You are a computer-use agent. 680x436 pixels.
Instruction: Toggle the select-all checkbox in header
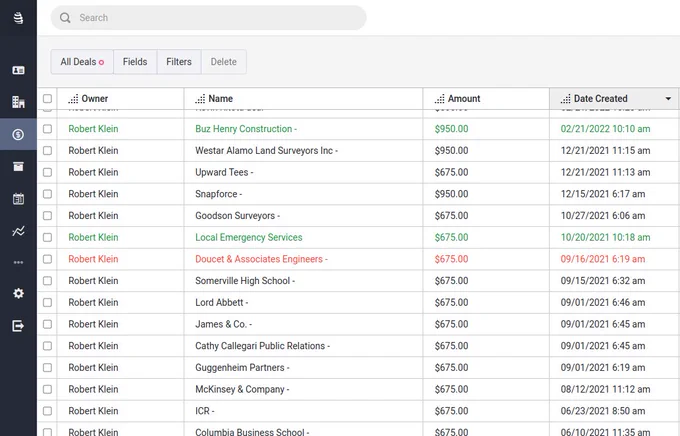(x=47, y=98)
